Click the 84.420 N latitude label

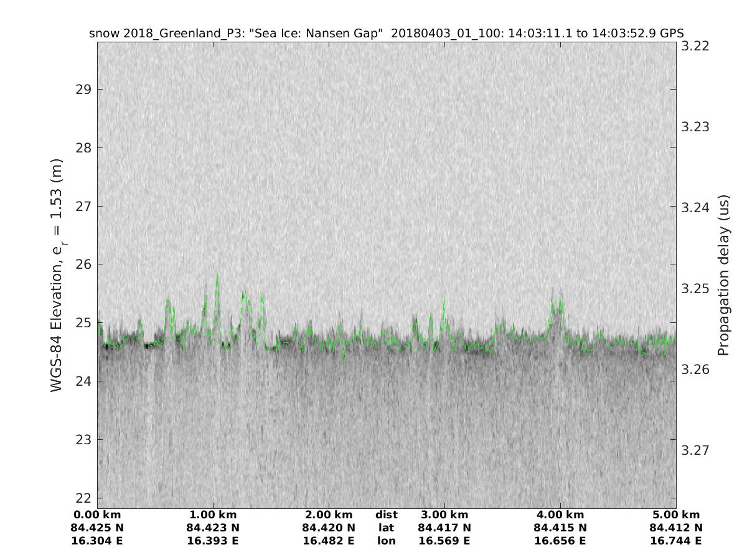click(329, 528)
